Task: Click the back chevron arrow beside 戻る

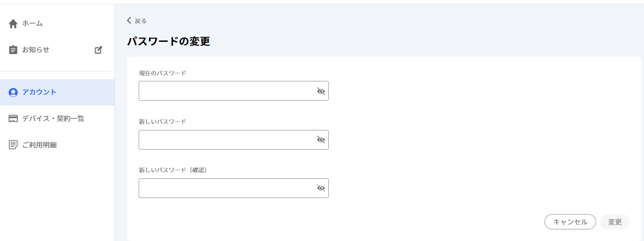Action: click(129, 20)
